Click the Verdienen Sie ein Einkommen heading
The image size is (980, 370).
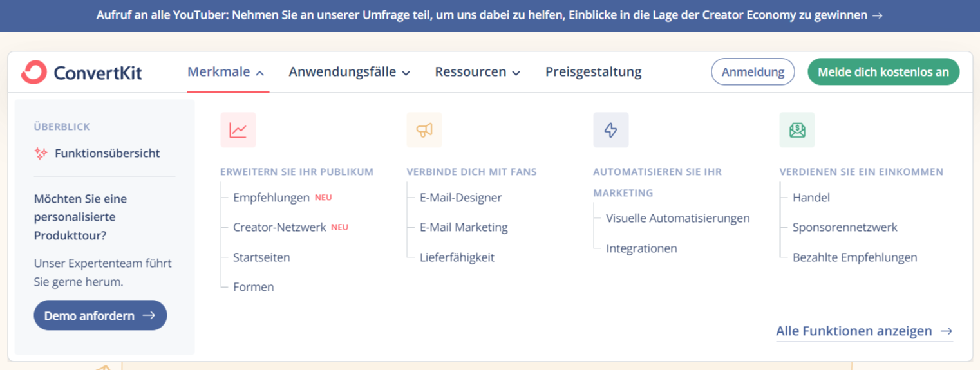click(x=862, y=172)
